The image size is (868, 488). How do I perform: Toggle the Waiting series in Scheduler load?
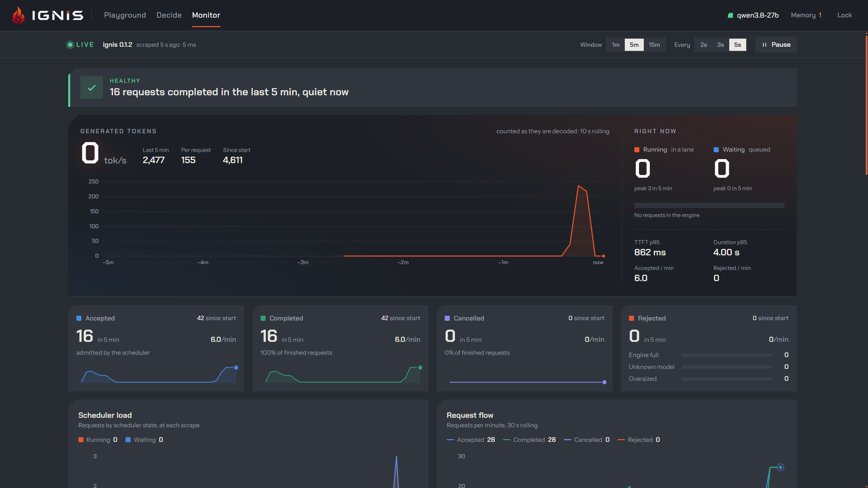click(144, 440)
